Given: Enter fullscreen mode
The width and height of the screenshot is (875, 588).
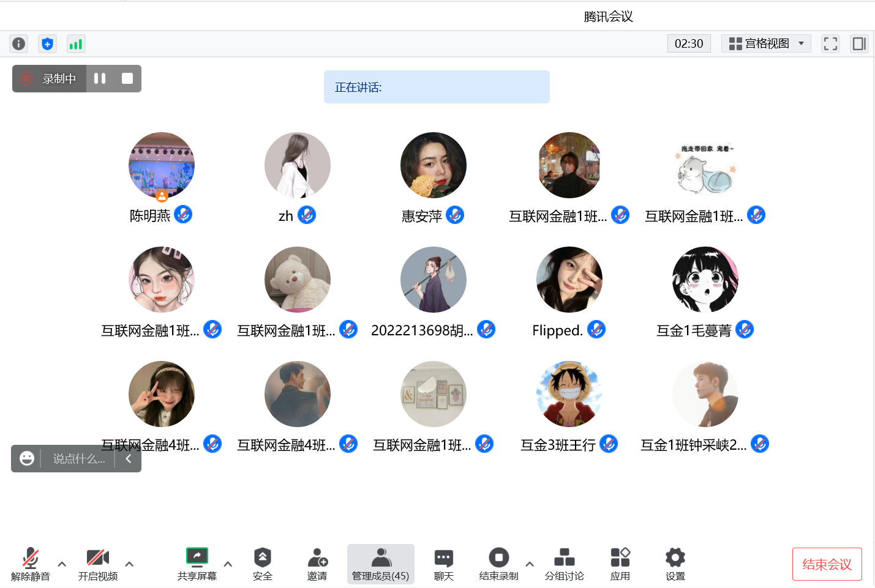Looking at the screenshot, I should tap(830, 43).
